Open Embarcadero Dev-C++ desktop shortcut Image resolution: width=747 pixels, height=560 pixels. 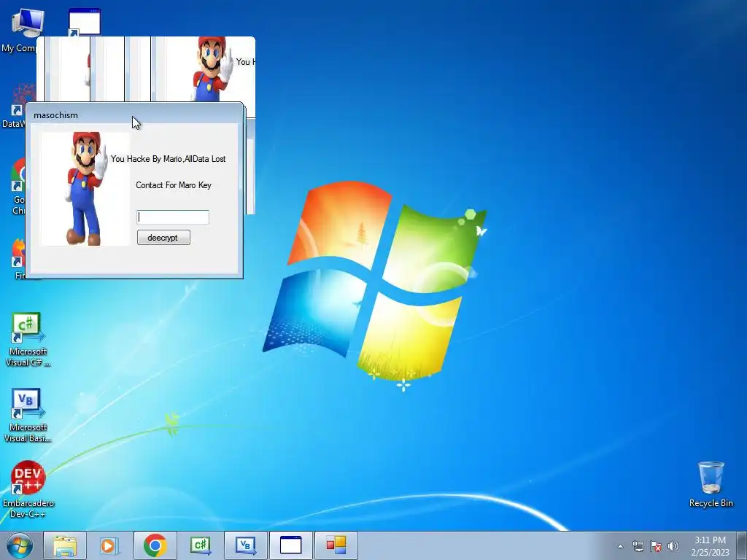28,489
